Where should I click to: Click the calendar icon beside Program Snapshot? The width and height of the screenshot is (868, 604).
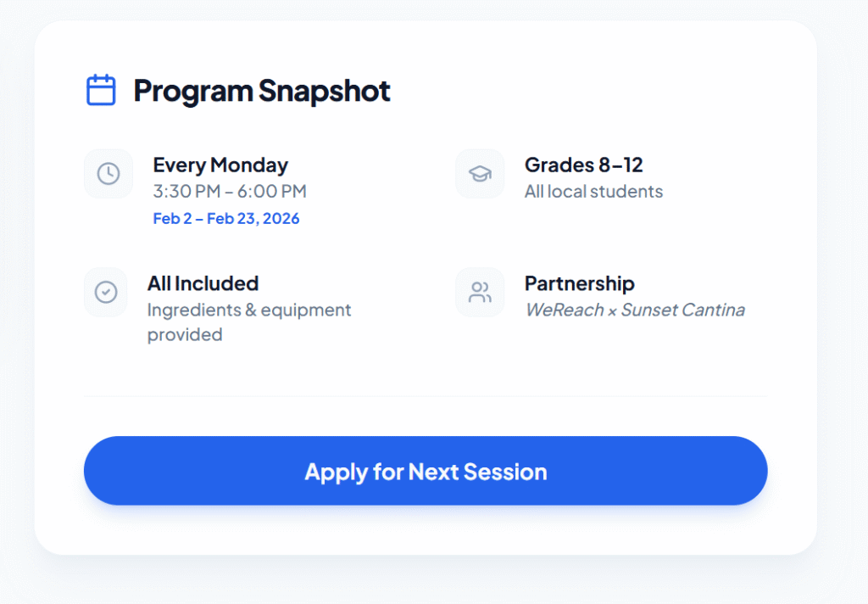[101, 90]
